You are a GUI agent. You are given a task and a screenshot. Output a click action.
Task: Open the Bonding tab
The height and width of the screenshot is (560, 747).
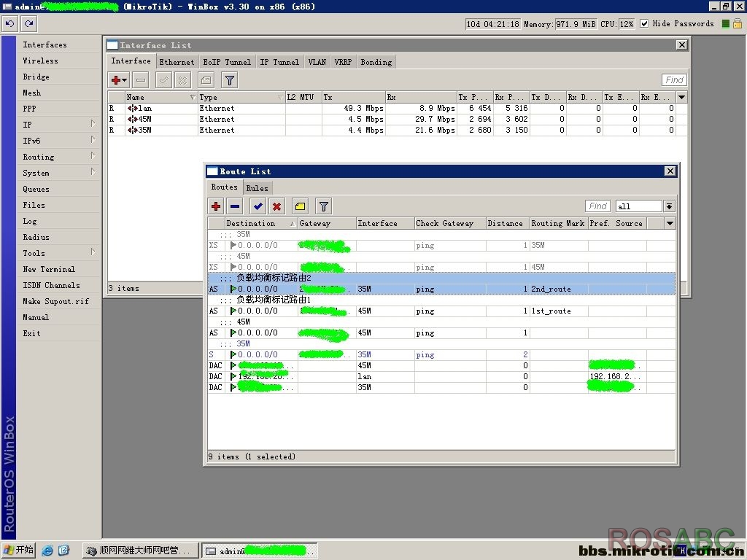coord(376,62)
